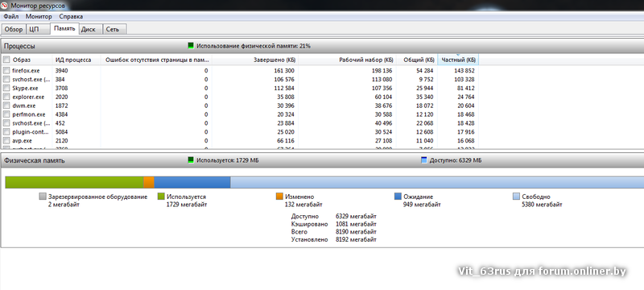Switch to the Обзор tab

14,29
